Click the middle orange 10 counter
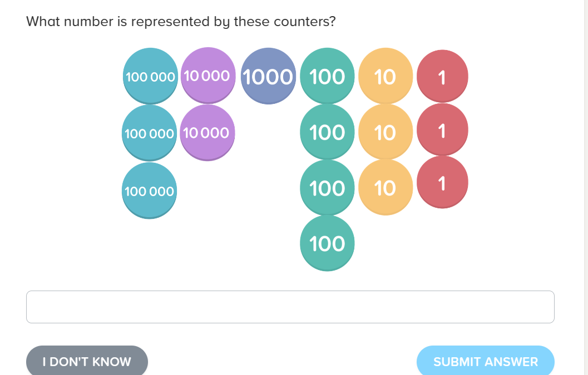588x375 pixels. [385, 132]
